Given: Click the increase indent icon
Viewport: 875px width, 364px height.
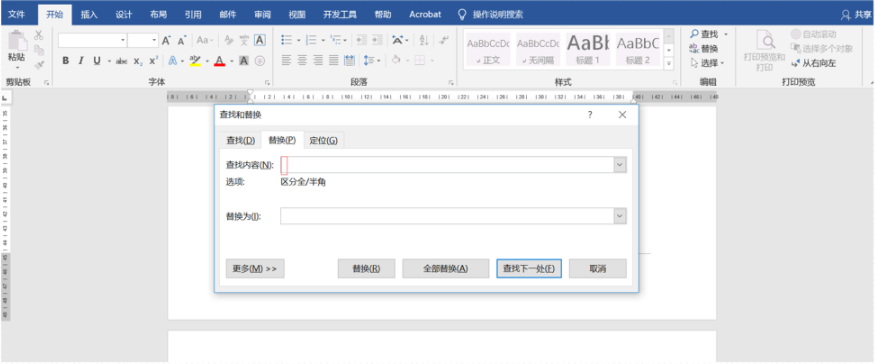Looking at the screenshot, I should point(378,40).
